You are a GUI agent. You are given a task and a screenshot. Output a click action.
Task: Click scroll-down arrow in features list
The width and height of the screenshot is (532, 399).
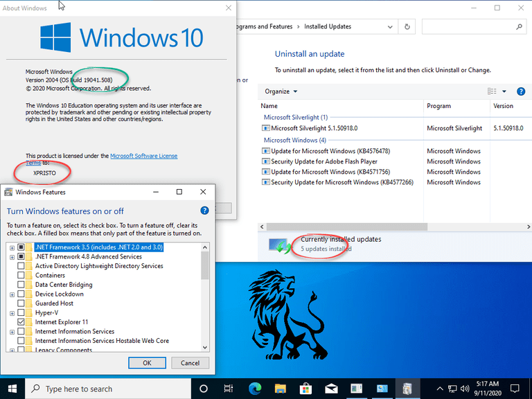pos(205,347)
